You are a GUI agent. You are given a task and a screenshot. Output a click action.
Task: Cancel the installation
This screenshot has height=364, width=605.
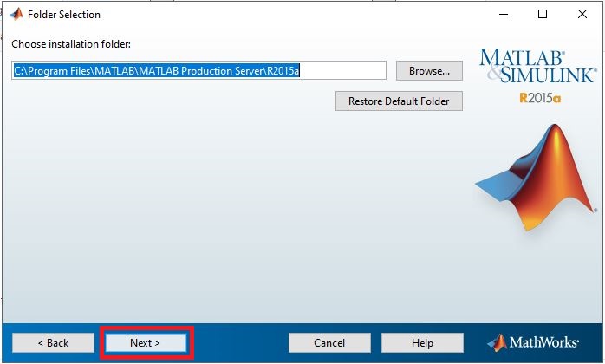point(329,343)
